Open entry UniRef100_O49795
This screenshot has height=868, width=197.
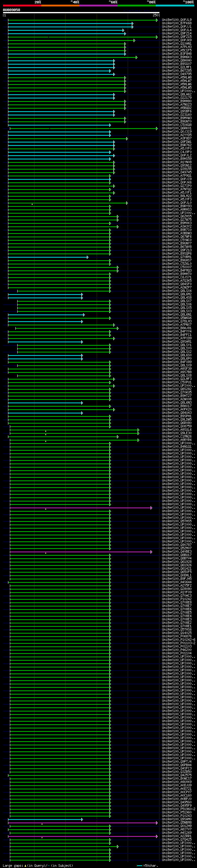click(x=177, y=74)
